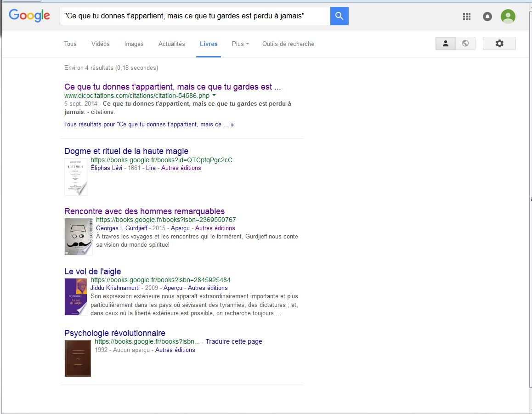Click Aperçu for the Krishnamurti book
The height and width of the screenshot is (414, 532).
[x=173, y=288]
